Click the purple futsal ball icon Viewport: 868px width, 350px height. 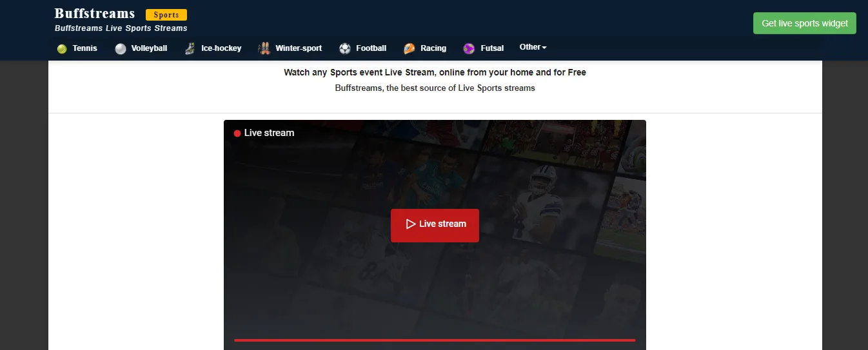[469, 48]
